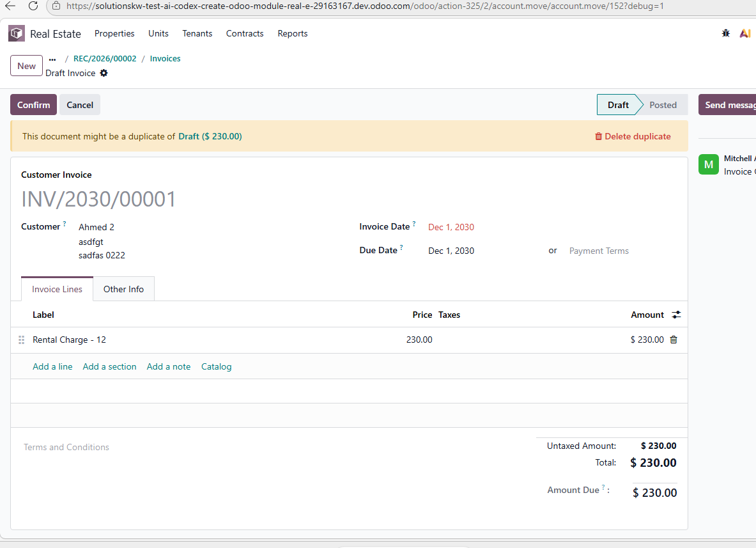Reload the page with browser refresh icon

tap(33, 6)
